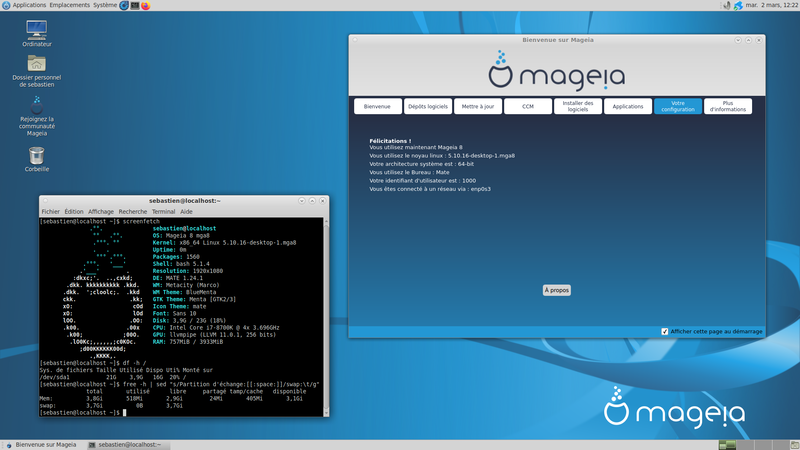Image resolution: width=800 pixels, height=450 pixels.
Task: Select the Dépôts logiciels tab
Action: (x=428, y=106)
